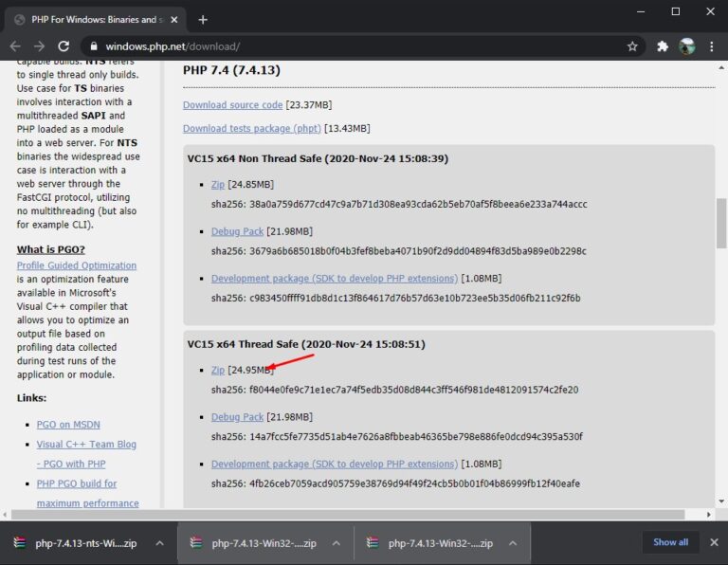Expand options for rightmost php-7.4.13-Win32 download
This screenshot has height=565, width=728.
tap(513, 543)
